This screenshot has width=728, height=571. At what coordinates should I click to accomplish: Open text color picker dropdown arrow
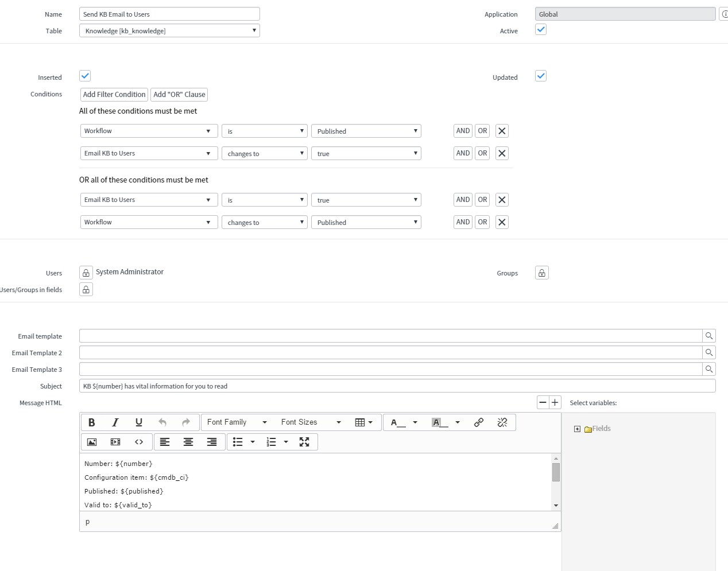415,422
